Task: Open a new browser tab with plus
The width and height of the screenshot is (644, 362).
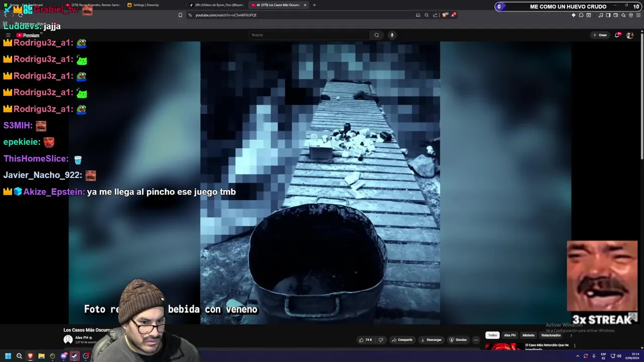Action: click(x=314, y=5)
